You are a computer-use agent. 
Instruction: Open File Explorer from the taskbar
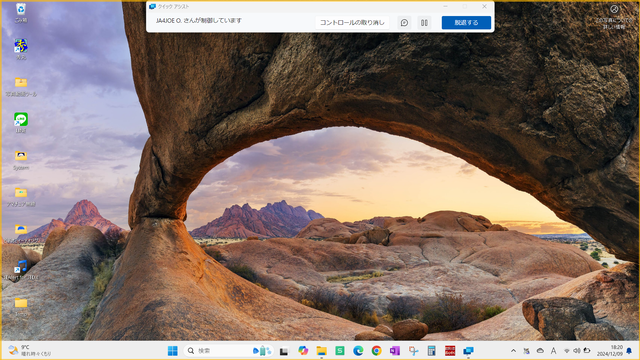click(x=321, y=351)
